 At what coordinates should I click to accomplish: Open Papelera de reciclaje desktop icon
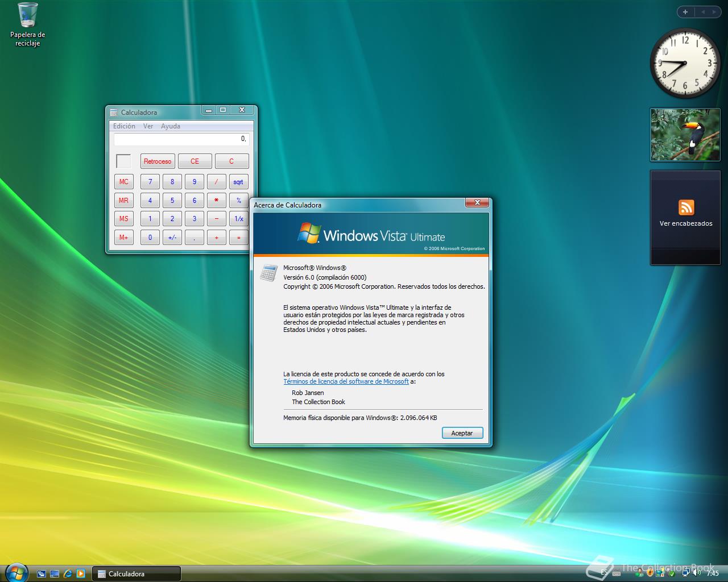pyautogui.click(x=27, y=24)
